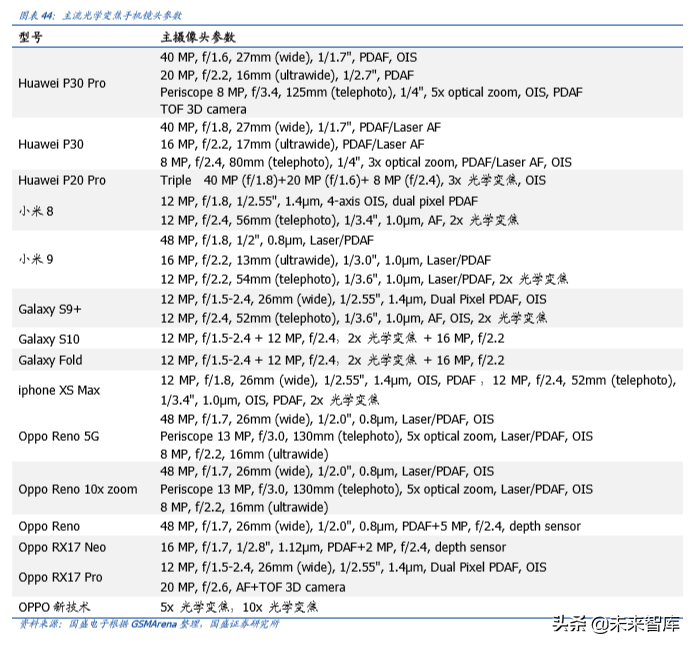The height and width of the screenshot is (648, 695).
Task: Click the '16 MP, f/2.2, 13mm (ultrawide)' line
Action: [326, 260]
